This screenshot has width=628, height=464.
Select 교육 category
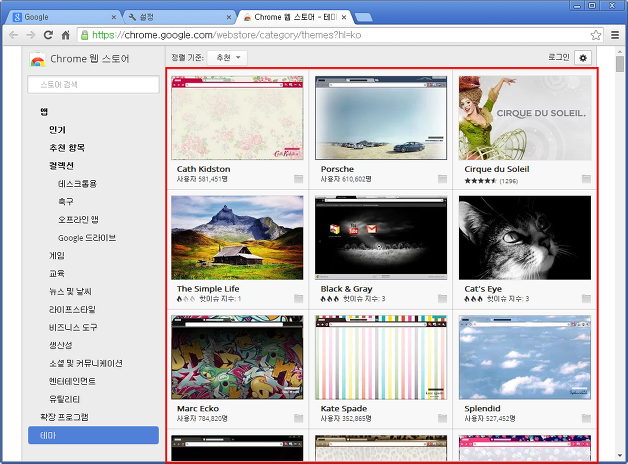[x=56, y=273]
